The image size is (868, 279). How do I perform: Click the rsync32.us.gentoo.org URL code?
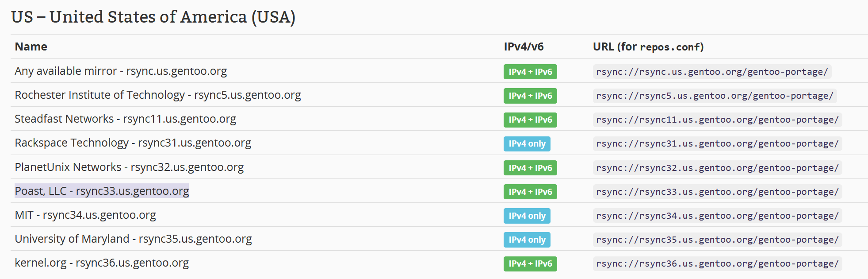[717, 168]
